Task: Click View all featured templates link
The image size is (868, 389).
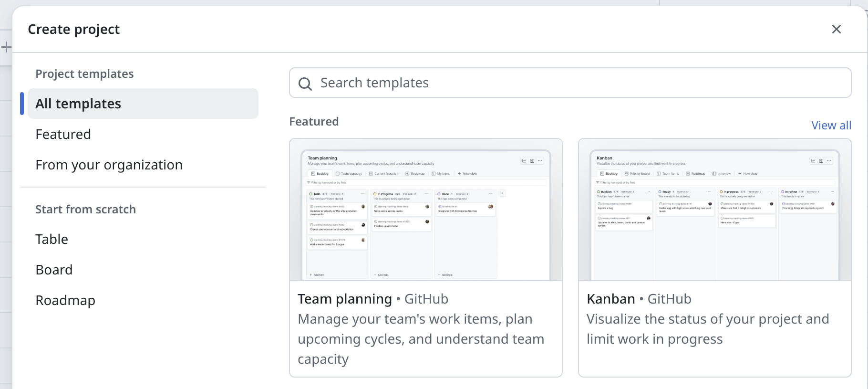Action: click(831, 126)
